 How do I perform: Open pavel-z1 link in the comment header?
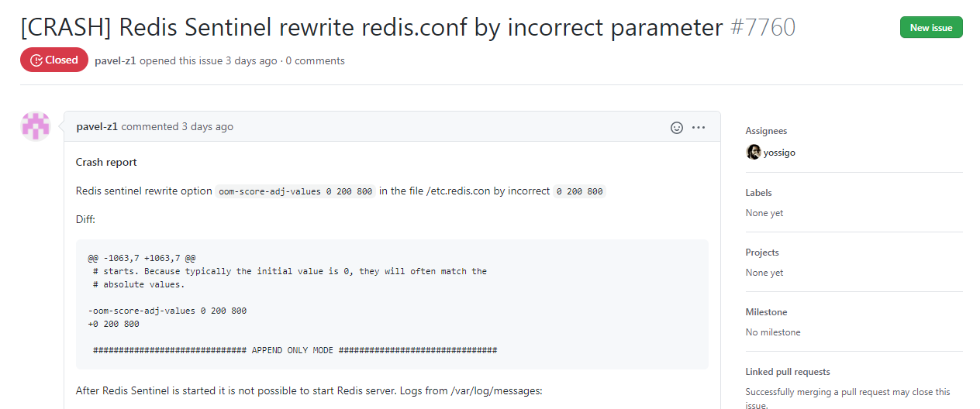coord(97,126)
